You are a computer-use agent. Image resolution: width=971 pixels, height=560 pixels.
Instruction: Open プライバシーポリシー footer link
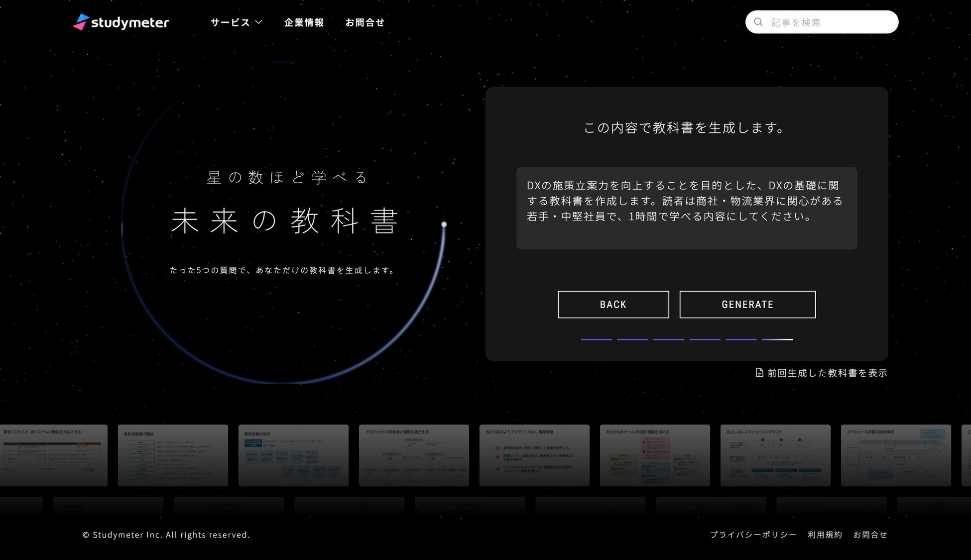point(753,535)
